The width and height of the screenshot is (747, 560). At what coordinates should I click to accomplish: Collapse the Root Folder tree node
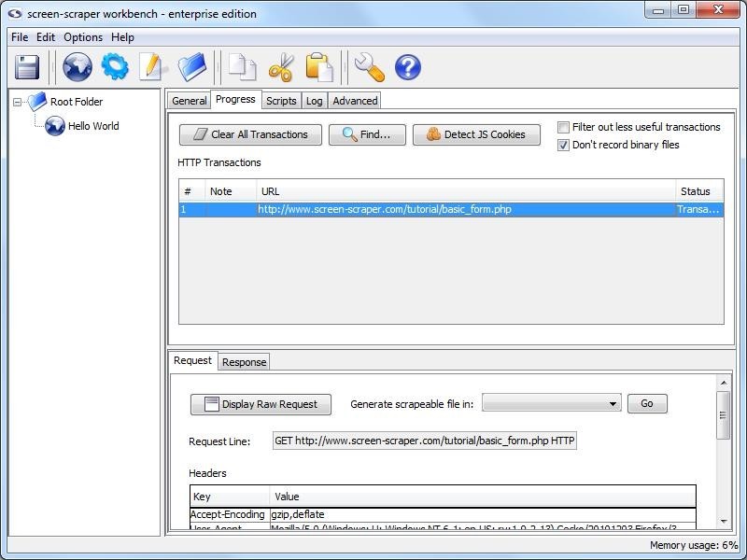click(x=17, y=102)
